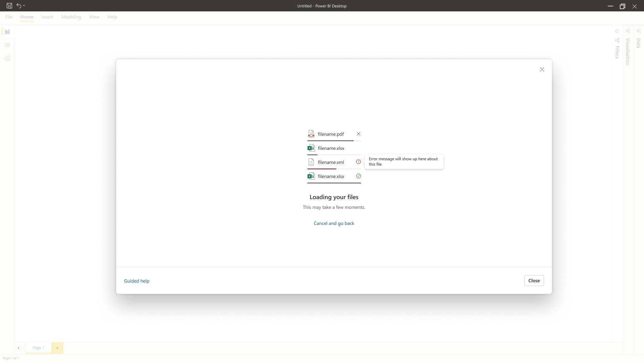The height and width of the screenshot is (362, 644).
Task: Click the undo arrow icon
Action: (x=19, y=6)
